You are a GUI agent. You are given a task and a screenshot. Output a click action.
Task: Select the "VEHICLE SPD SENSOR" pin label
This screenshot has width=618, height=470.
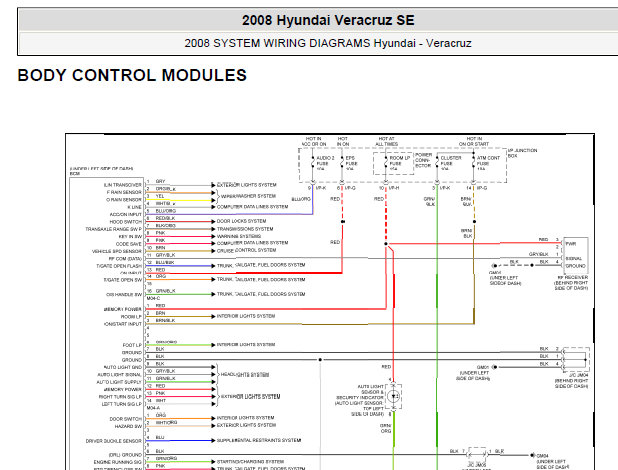[x=117, y=251]
